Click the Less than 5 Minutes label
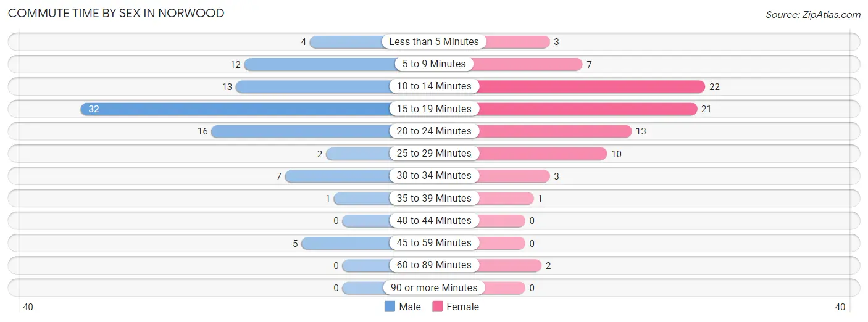Screen dimensions: 868x322 tap(434, 42)
